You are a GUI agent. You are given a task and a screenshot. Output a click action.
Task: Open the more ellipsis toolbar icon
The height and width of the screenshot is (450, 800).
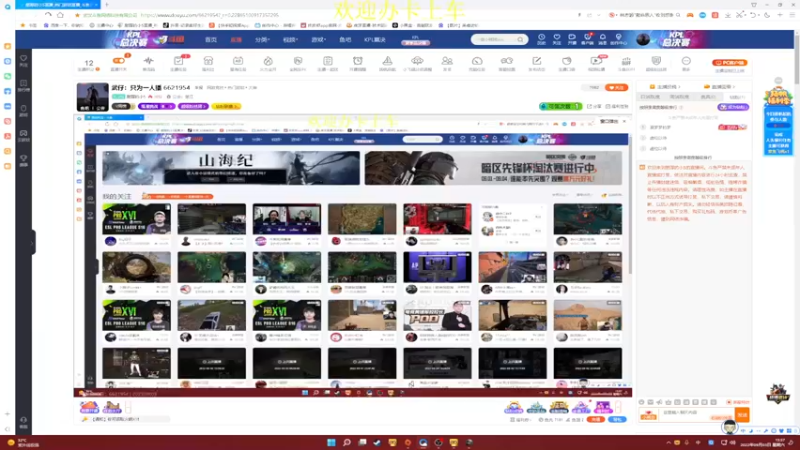(x=686, y=63)
